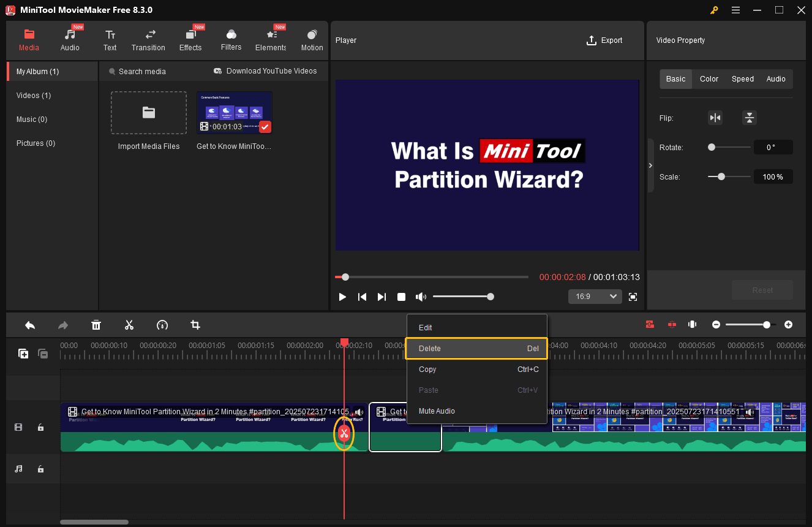Switch to the Color property tab

[709, 79]
